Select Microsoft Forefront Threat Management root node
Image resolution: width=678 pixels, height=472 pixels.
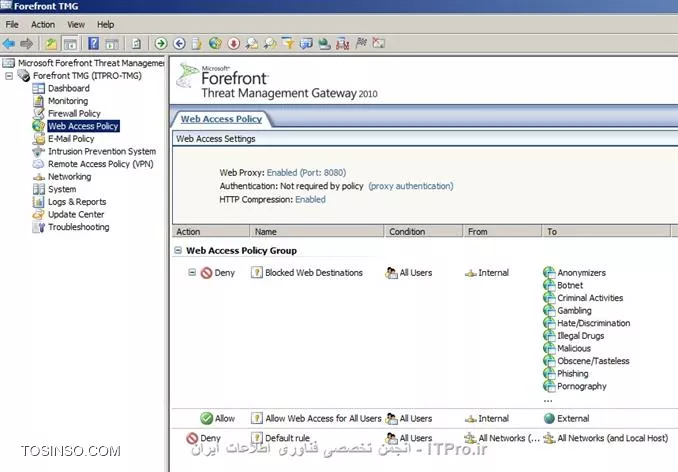[91, 63]
